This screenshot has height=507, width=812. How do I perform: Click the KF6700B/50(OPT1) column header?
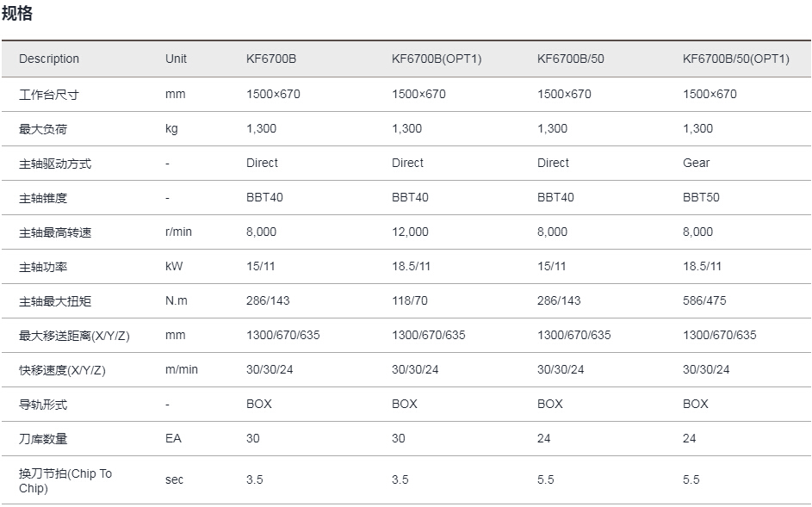(x=736, y=59)
